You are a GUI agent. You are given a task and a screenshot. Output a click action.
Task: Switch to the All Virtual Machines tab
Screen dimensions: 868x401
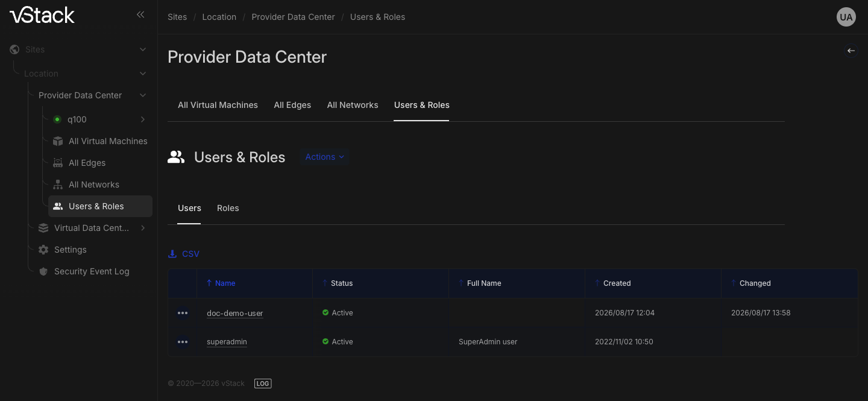coord(218,105)
